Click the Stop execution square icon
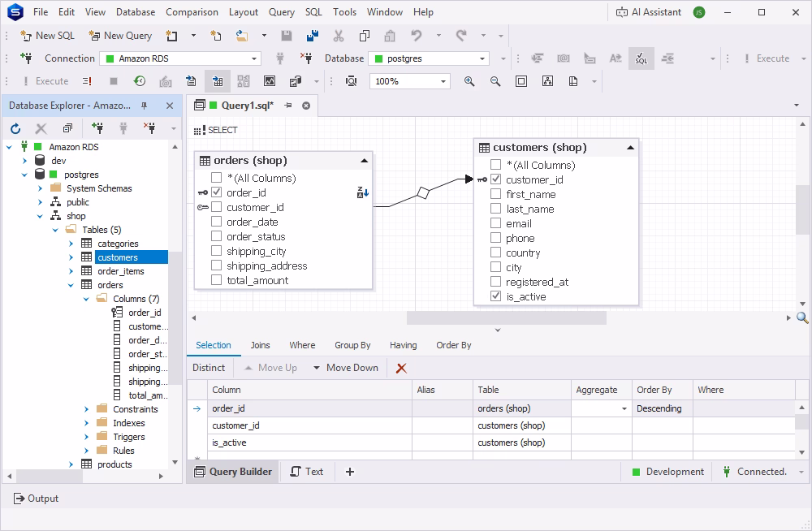This screenshot has height=531, width=812. [x=114, y=81]
